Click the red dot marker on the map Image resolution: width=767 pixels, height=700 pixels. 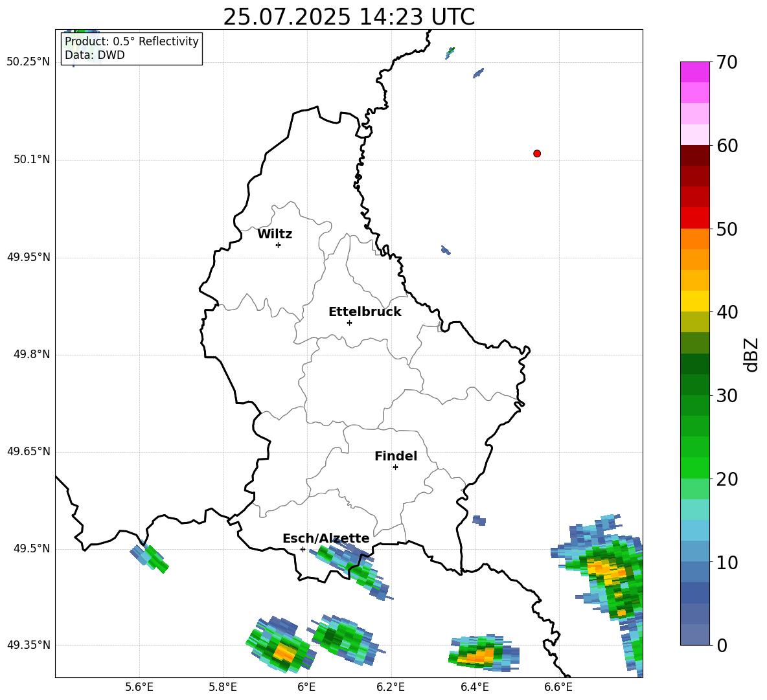tap(536, 153)
